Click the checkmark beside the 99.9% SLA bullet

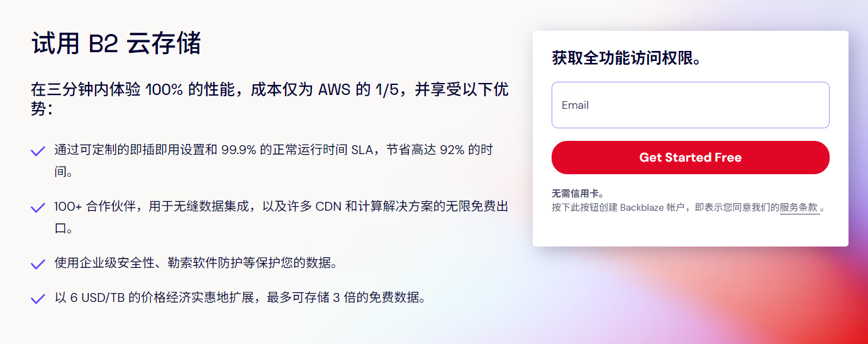38,152
